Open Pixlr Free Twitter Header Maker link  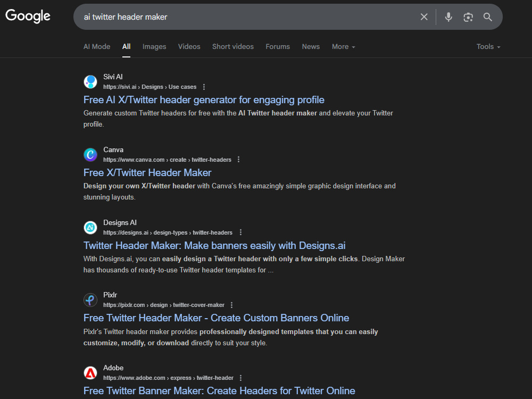click(x=216, y=318)
